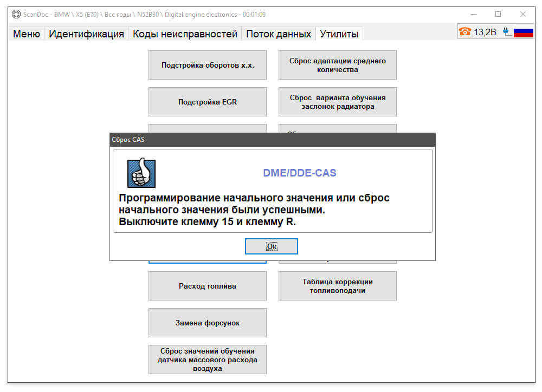The height and width of the screenshot is (392, 542).
Task: Close the ScanDoc window
Action: click(x=523, y=15)
